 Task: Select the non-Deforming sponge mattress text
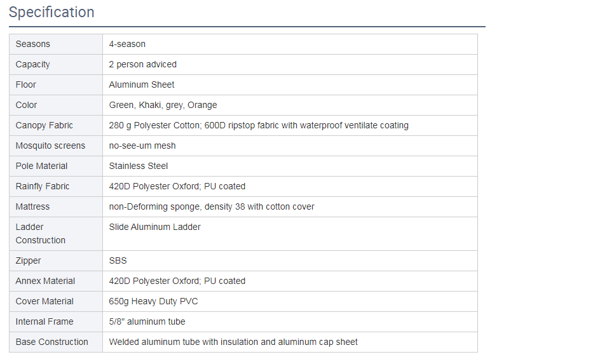tap(212, 206)
